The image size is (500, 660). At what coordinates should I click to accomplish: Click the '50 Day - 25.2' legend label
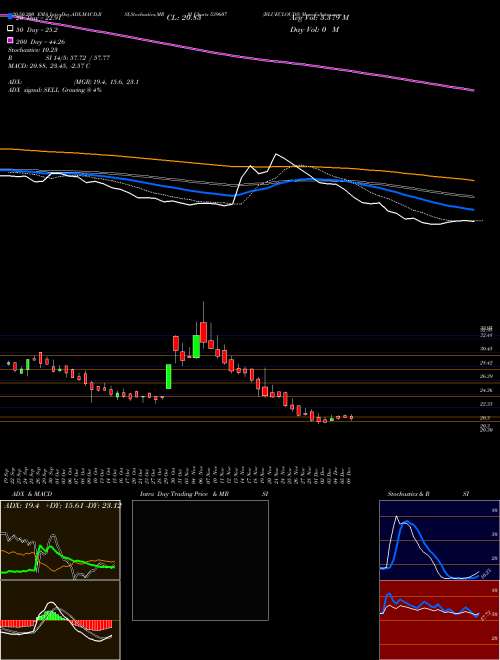coord(37,30)
